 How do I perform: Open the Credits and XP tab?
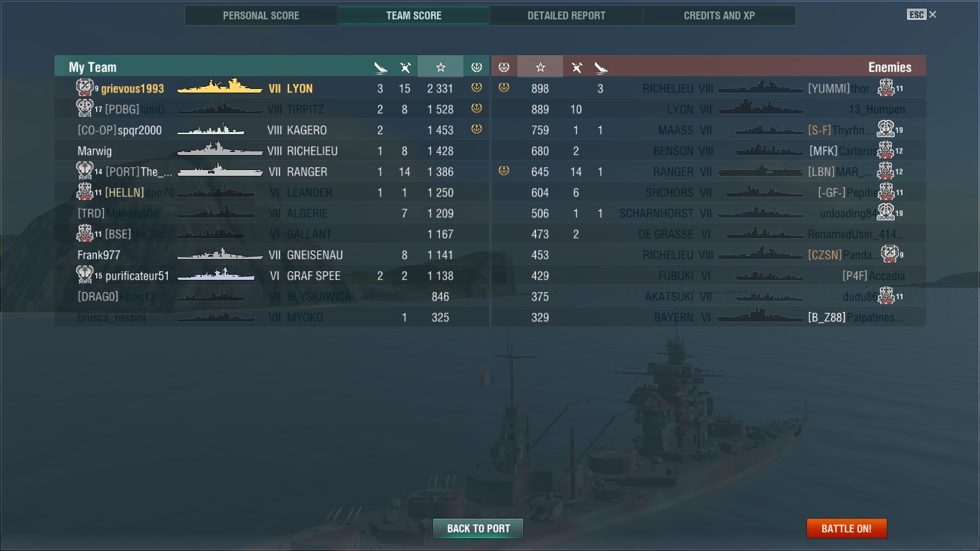[x=719, y=15]
